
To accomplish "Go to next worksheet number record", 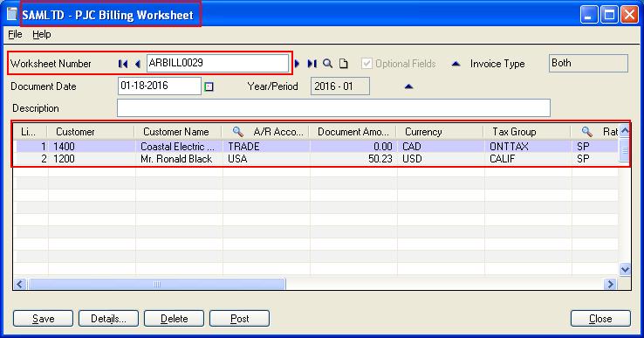I will 297,64.
